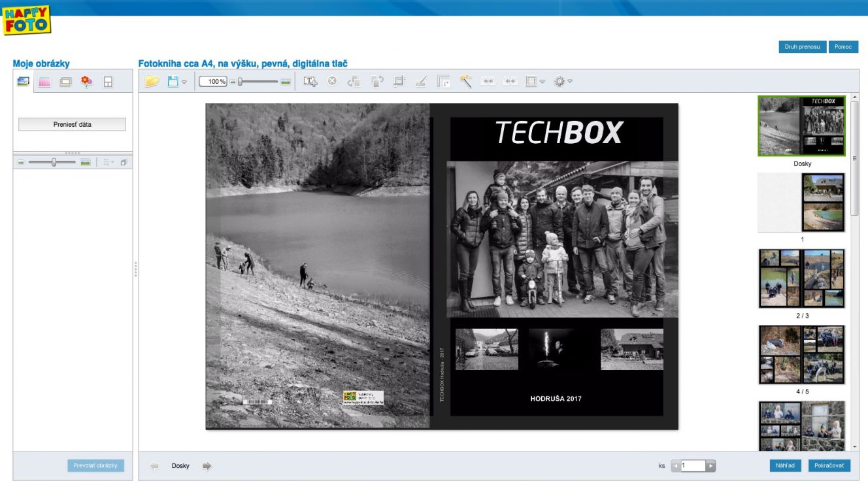Image resolution: width=868 pixels, height=485 pixels.
Task: Select the spine text TECHBOX Hodruša 2017
Action: click(442, 375)
